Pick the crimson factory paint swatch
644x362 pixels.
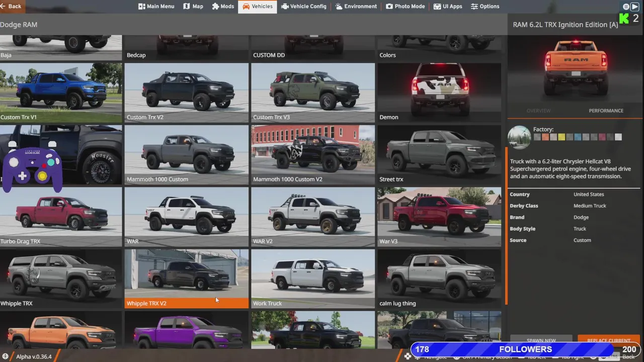coord(602,137)
